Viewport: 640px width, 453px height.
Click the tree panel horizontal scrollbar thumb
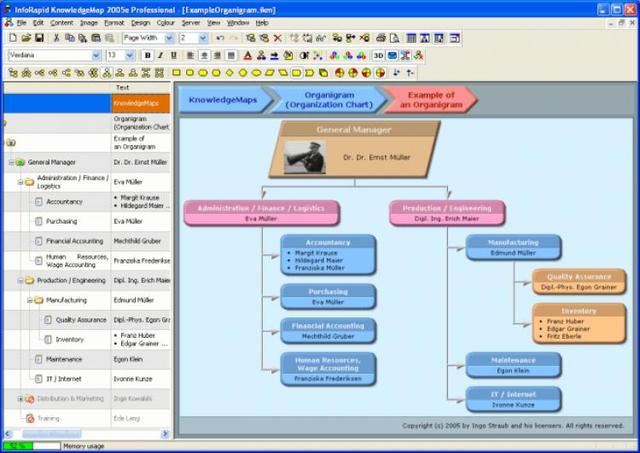tap(51, 434)
